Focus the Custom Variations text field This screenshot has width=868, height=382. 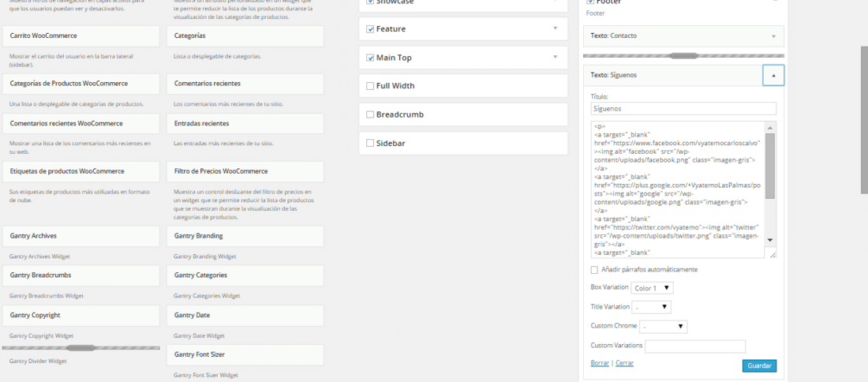coord(695,346)
